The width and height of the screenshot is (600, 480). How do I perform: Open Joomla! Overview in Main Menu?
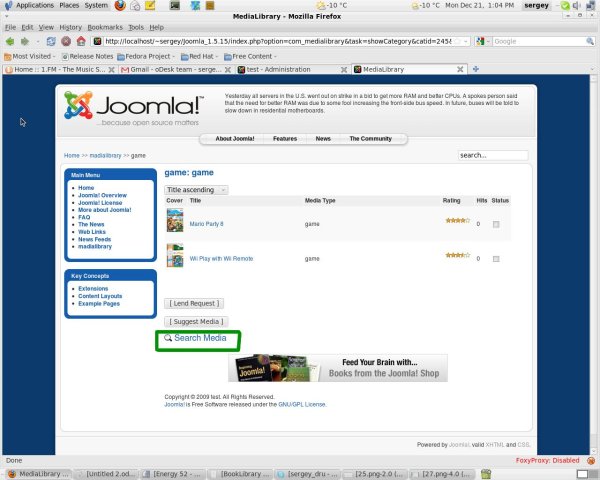click(102, 195)
